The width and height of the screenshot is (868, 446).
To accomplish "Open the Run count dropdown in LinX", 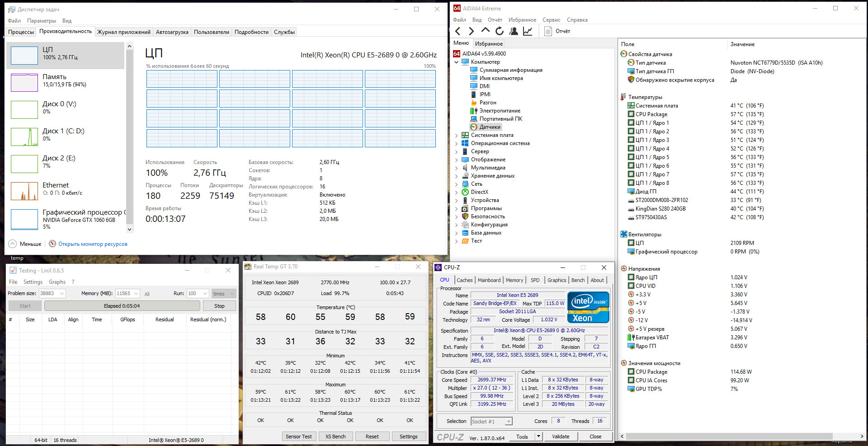I will (205, 294).
